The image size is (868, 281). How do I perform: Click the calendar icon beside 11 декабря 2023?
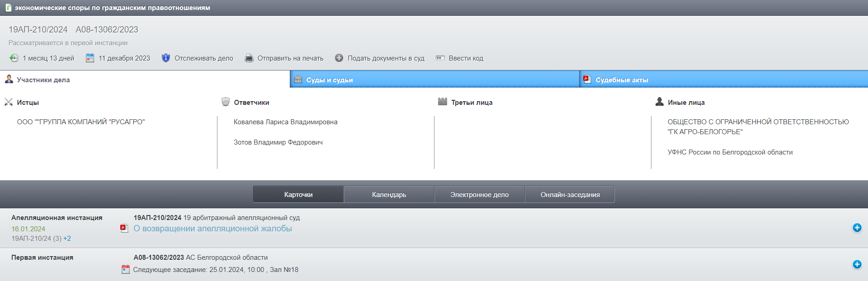tap(90, 58)
